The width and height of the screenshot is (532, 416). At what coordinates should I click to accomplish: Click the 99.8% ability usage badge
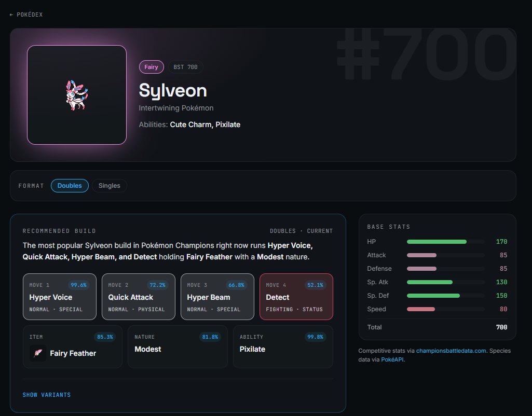pyautogui.click(x=315, y=337)
